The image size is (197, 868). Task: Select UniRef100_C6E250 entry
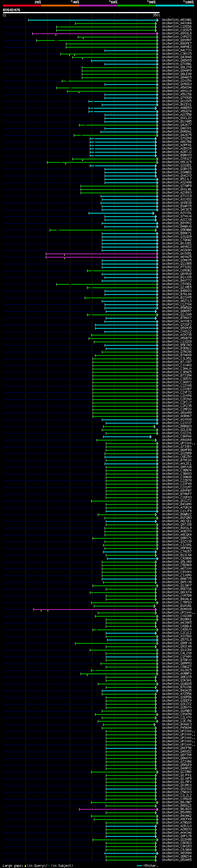point(176,457)
